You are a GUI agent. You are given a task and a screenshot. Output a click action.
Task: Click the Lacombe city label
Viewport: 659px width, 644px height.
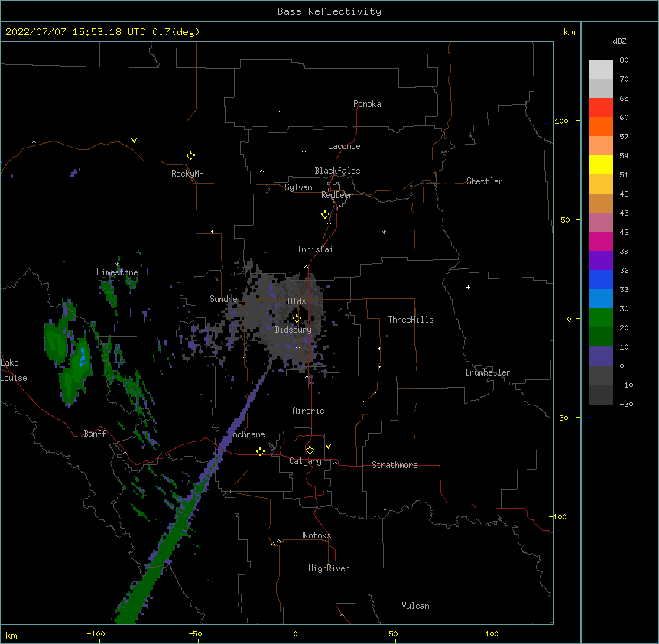tap(344, 146)
